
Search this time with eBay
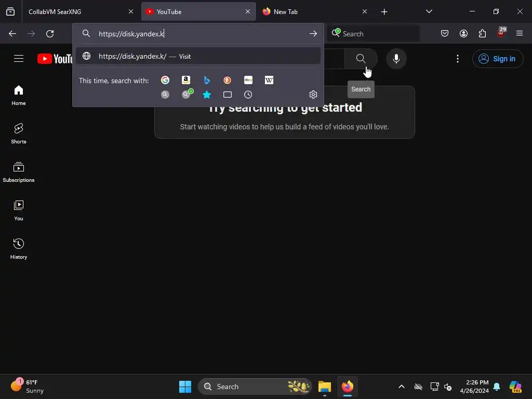pyautogui.click(x=248, y=80)
